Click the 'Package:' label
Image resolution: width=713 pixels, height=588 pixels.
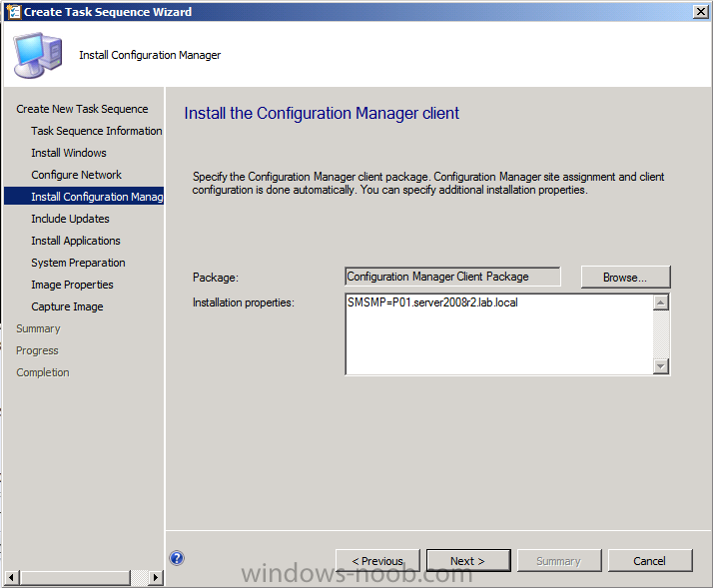216,278
